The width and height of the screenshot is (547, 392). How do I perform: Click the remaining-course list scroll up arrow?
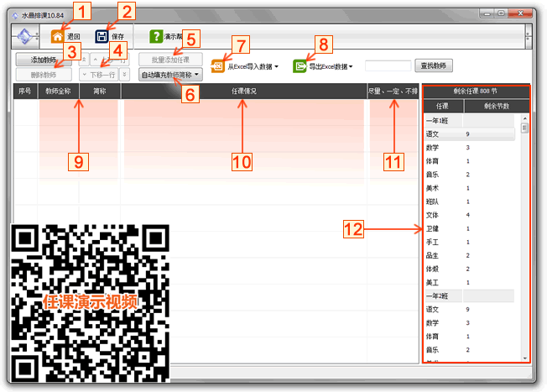(524, 118)
